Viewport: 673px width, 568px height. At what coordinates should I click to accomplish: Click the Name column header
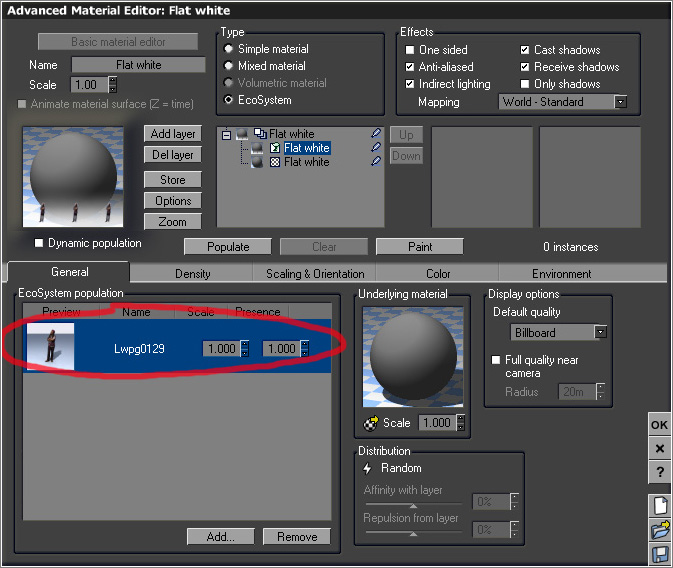[x=136, y=312]
